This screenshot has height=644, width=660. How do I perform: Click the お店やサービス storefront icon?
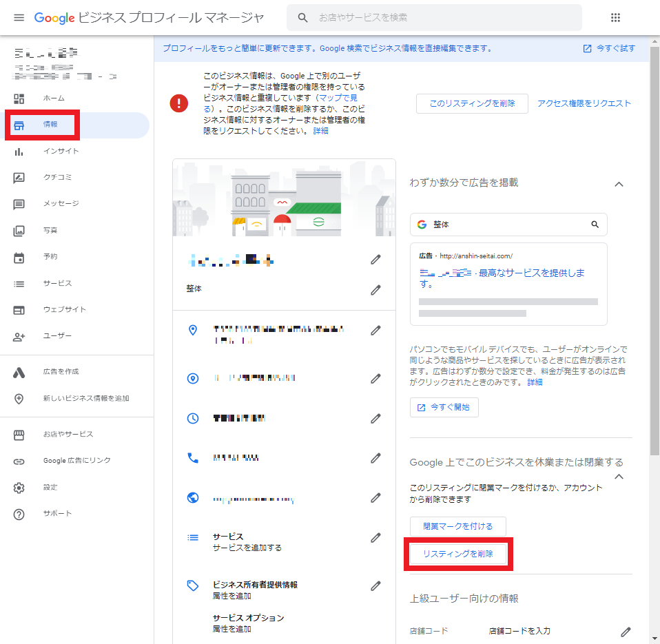pyautogui.click(x=19, y=435)
